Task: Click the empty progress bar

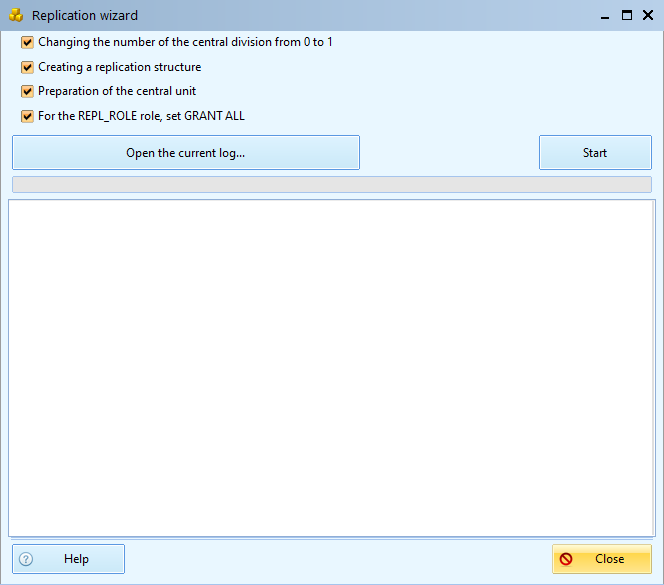Action: point(331,185)
